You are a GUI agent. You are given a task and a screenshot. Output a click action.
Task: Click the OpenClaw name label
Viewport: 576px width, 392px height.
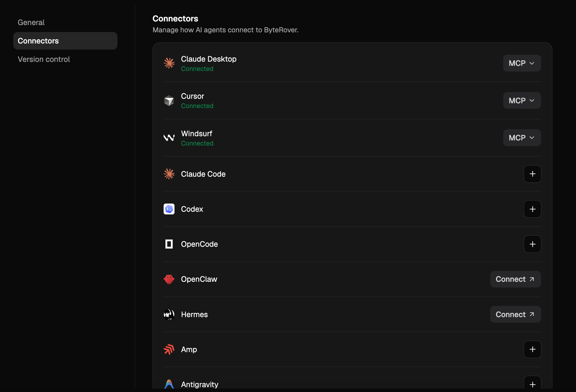coord(199,279)
